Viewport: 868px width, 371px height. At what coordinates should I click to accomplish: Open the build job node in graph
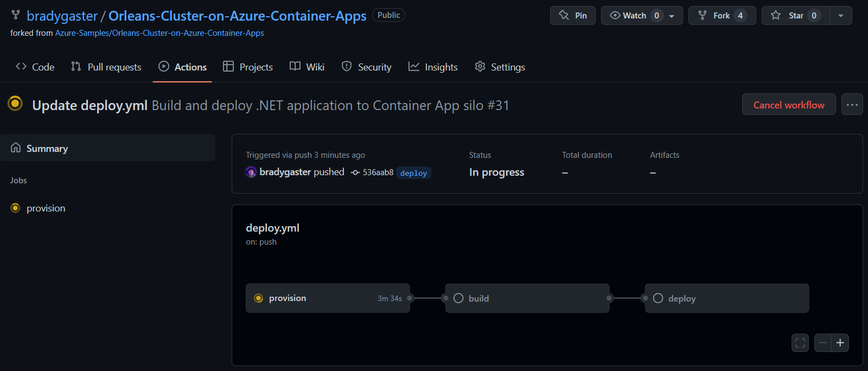527,298
